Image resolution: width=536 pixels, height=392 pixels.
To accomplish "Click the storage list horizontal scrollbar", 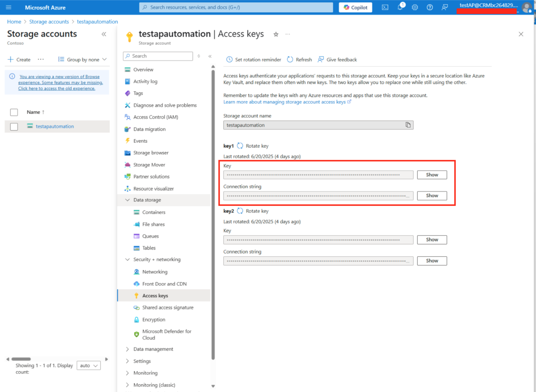I will coord(21,359).
